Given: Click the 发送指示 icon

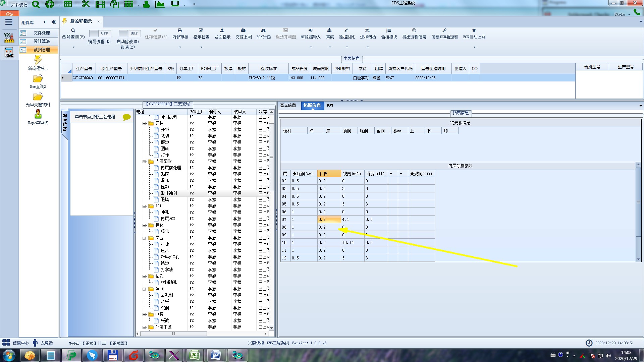Looking at the screenshot, I should coord(222,31).
